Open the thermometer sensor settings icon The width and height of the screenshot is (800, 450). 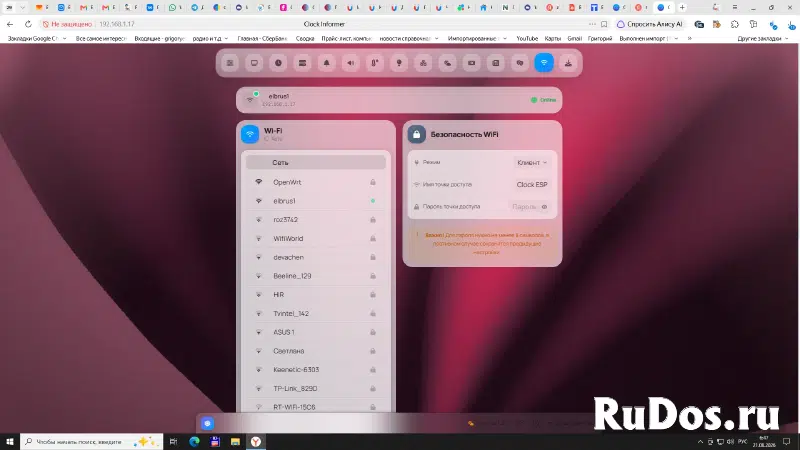click(x=375, y=63)
